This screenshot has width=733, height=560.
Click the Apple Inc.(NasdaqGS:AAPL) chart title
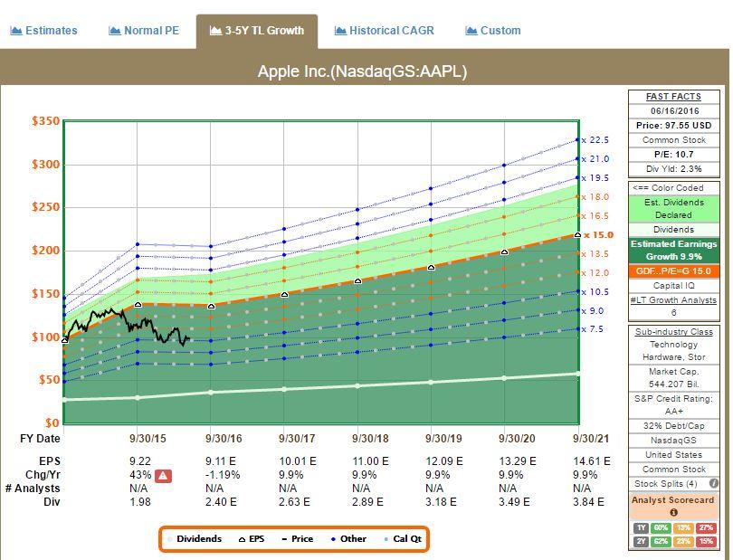click(362, 71)
